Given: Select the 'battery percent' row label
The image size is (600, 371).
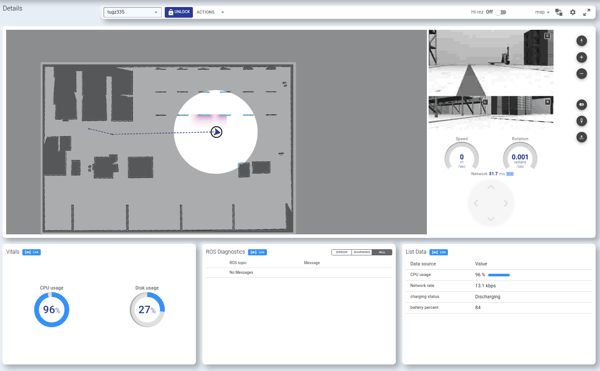Looking at the screenshot, I should (424, 308).
